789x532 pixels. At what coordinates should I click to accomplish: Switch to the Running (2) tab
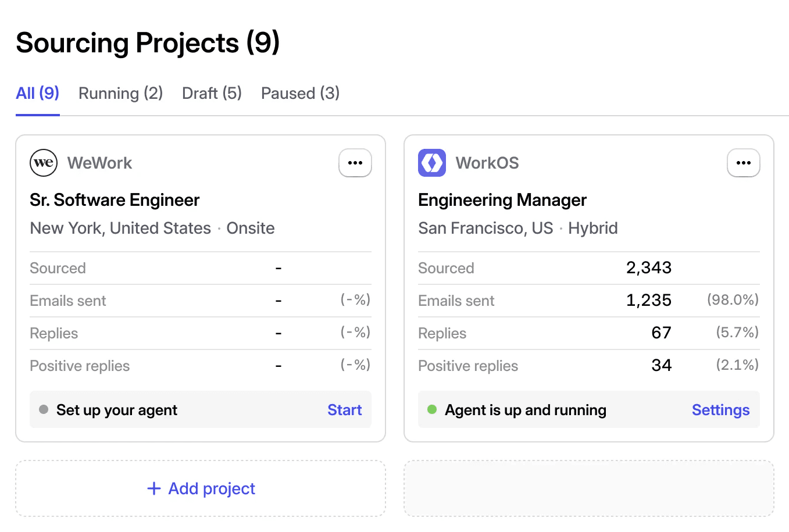(x=120, y=93)
